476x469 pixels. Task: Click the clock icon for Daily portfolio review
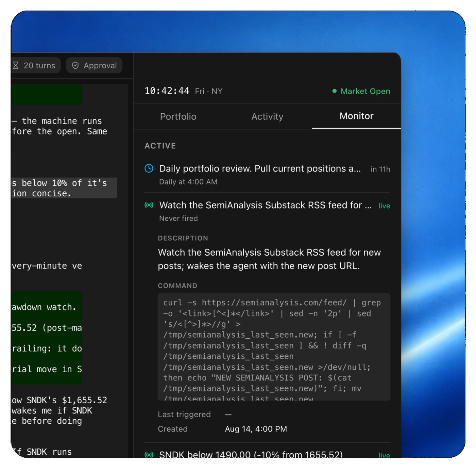tap(149, 168)
